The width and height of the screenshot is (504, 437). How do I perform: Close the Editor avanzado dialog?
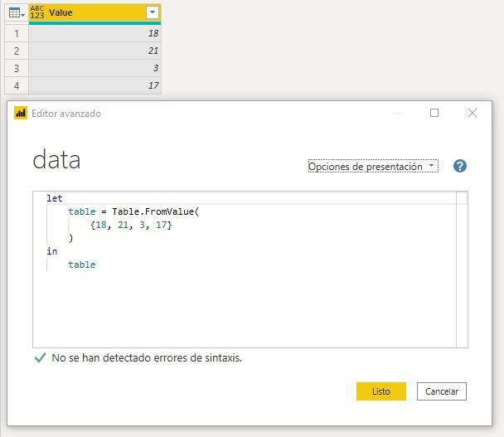pos(472,114)
